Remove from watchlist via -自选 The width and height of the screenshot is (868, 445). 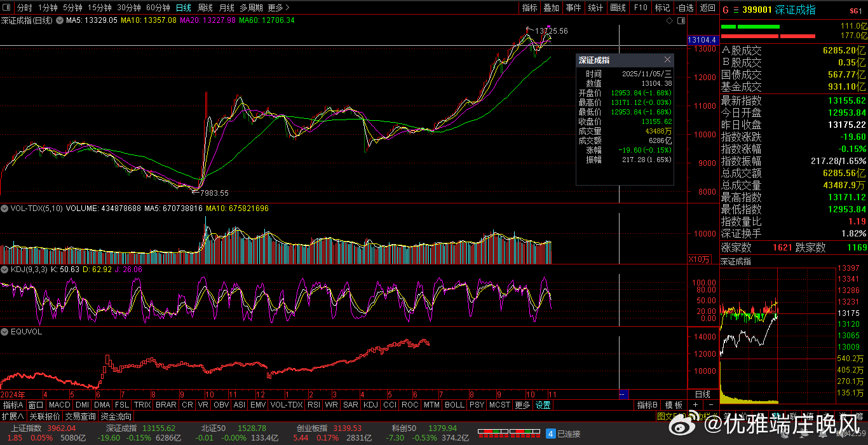click(x=685, y=8)
